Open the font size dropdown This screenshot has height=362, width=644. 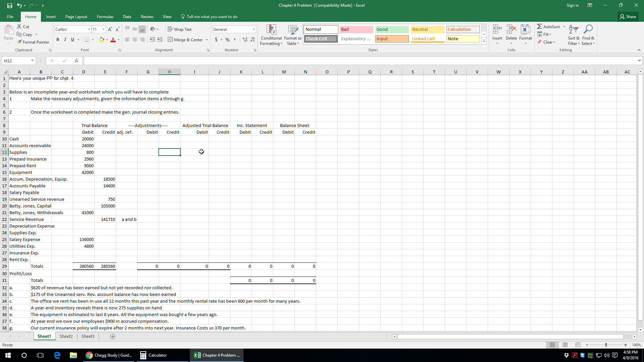(103, 29)
